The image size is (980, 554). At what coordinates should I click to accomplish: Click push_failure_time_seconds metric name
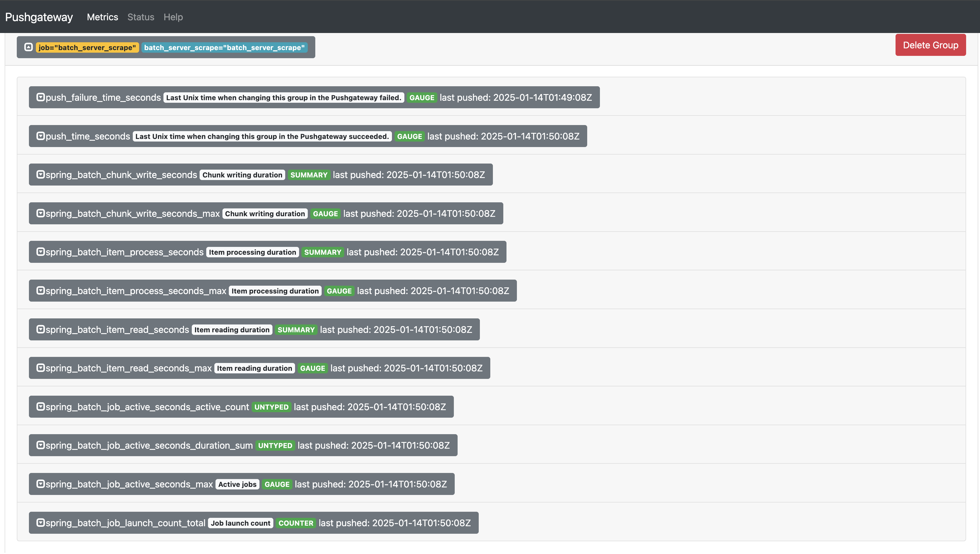tap(103, 98)
